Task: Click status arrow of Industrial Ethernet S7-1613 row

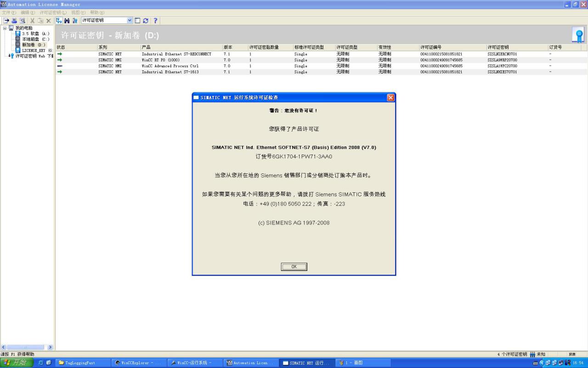Action: click(60, 72)
